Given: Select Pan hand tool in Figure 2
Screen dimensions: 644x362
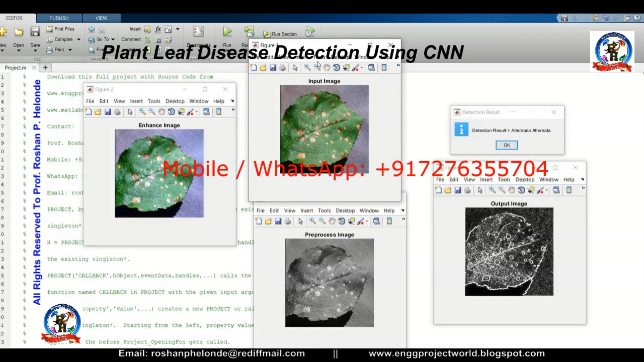Looking at the screenshot, I should [x=162, y=112].
